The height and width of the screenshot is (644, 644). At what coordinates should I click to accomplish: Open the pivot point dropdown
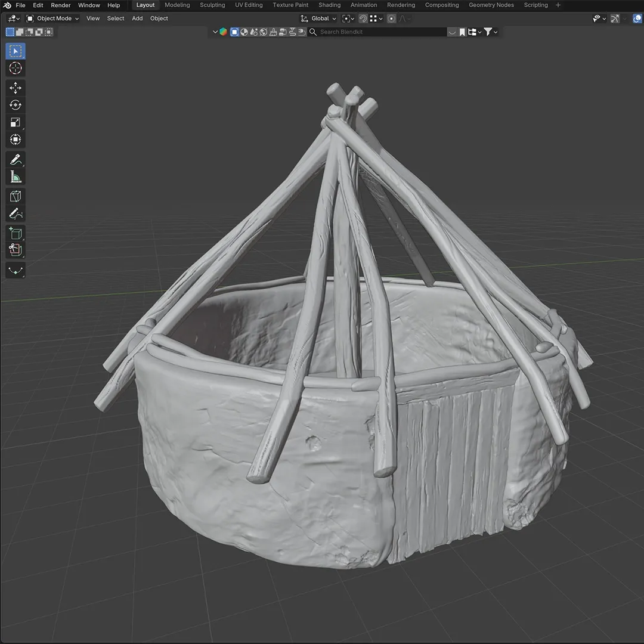point(348,18)
